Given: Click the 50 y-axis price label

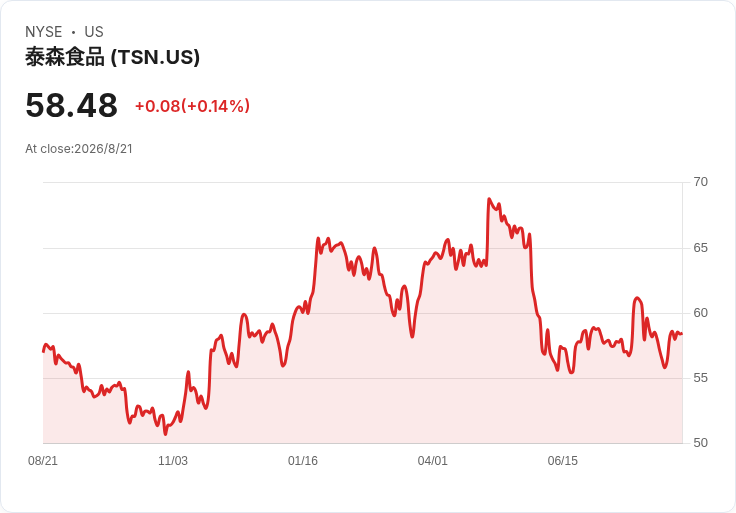Looking at the screenshot, I should point(700,443).
